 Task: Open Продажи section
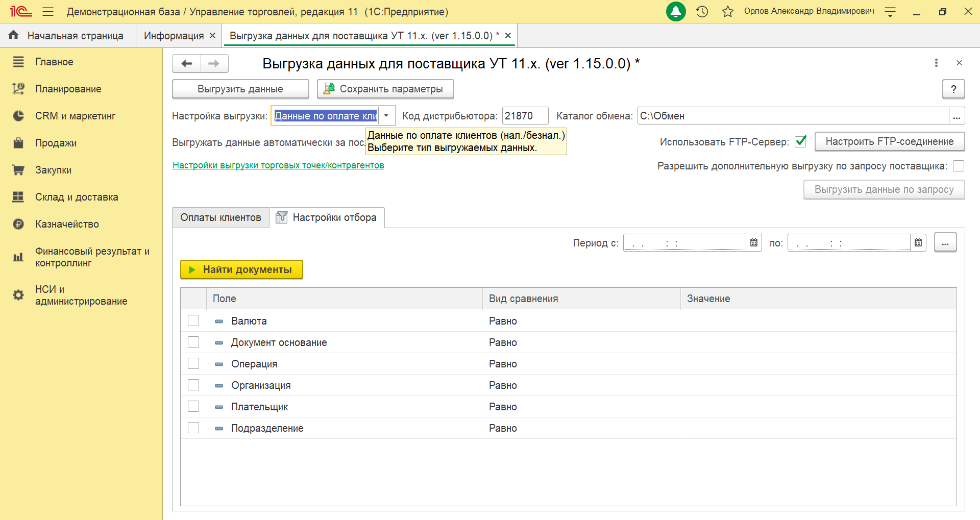[x=56, y=143]
